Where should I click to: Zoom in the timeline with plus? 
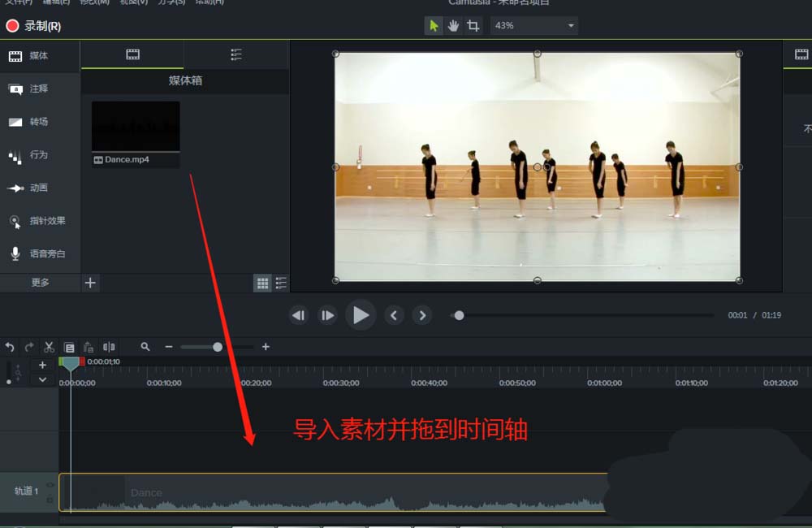(x=266, y=347)
